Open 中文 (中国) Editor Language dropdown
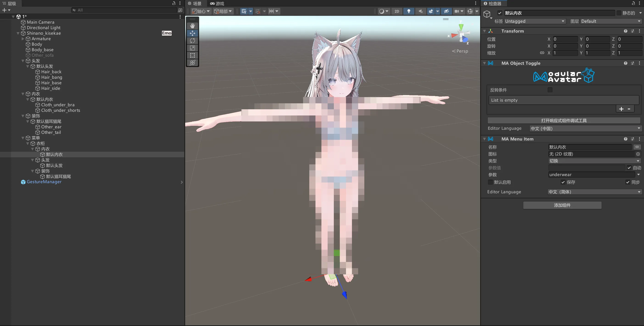Screen dimensions: 644x326 [585, 129]
